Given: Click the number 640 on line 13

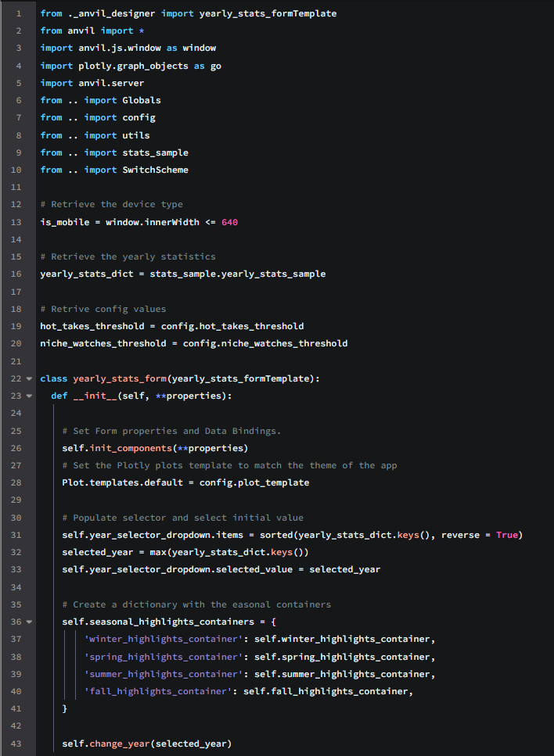Looking at the screenshot, I should click(x=230, y=222).
